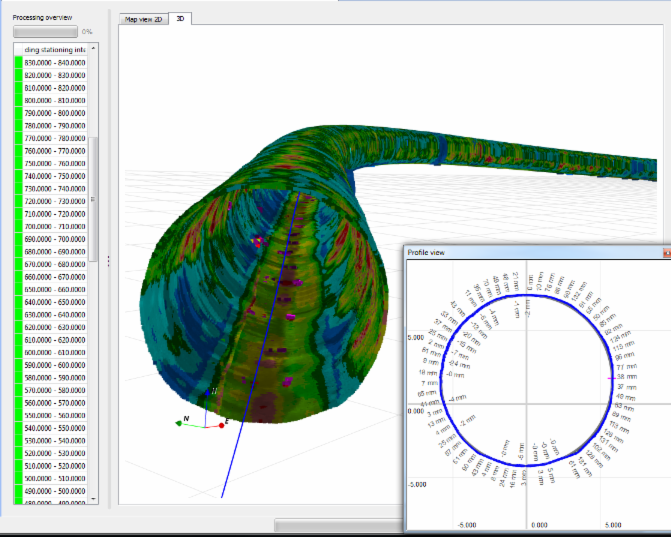The height and width of the screenshot is (537, 671).
Task: Click the stationing interval column header
Action: [x=54, y=49]
